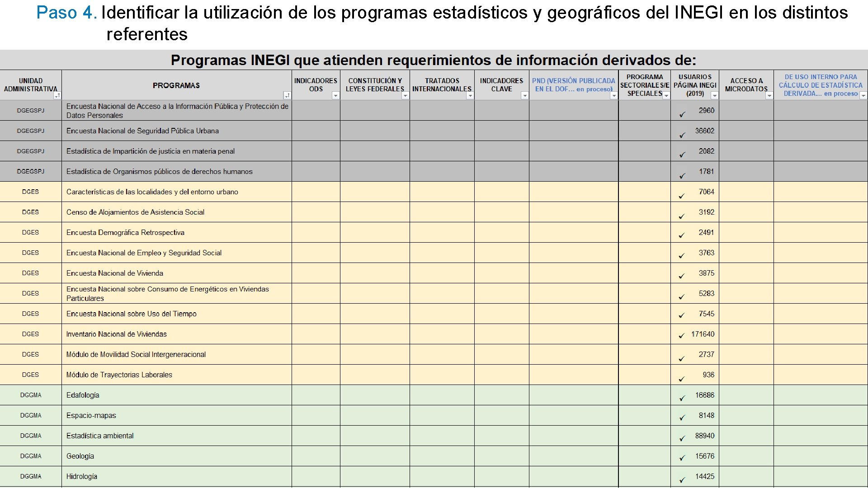Viewport: 868px width, 488px height.
Task: Click the checkmark next to 2491
Action: point(682,235)
